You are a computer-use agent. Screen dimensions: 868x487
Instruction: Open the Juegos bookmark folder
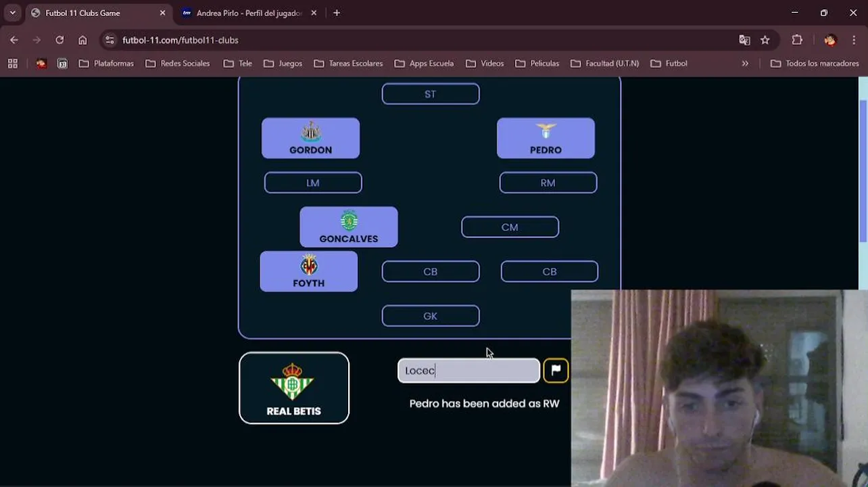(x=283, y=64)
